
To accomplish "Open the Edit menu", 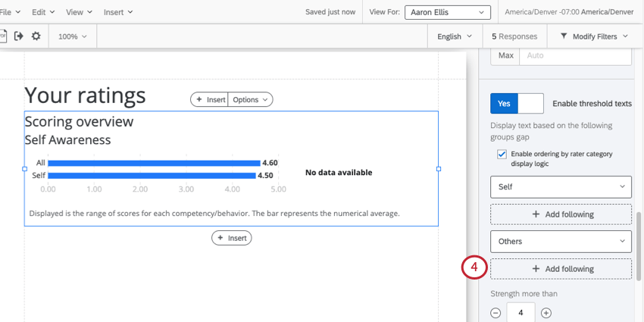I will click(42, 12).
